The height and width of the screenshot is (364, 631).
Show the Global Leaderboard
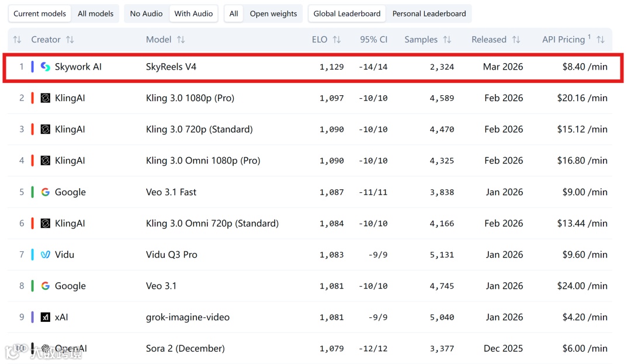347,13
